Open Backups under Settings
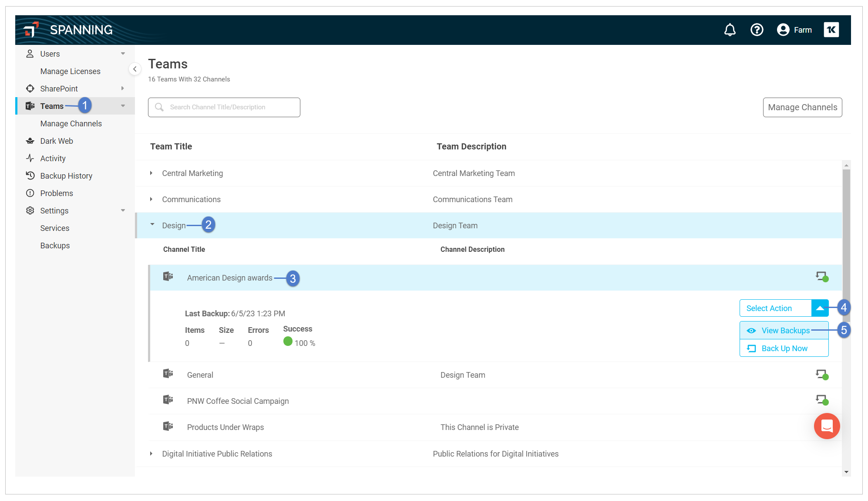Viewport: 868px width, 501px height. [x=55, y=245]
